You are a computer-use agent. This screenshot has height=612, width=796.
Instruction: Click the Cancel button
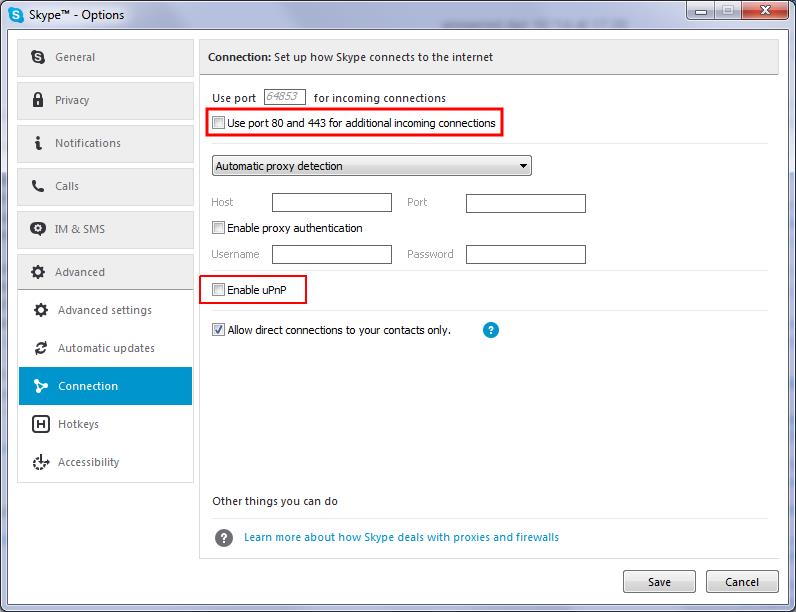coord(741,582)
